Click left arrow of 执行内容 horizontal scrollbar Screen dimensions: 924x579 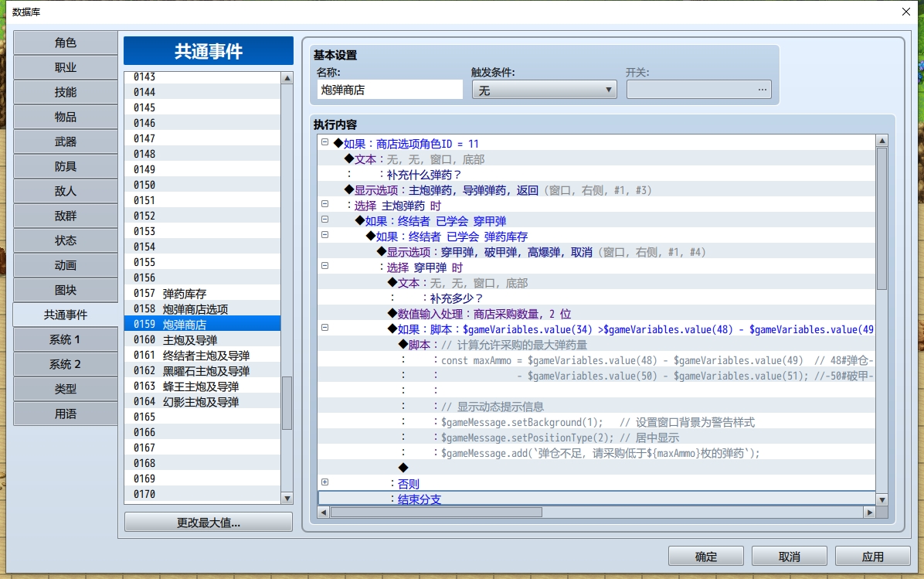click(x=323, y=513)
